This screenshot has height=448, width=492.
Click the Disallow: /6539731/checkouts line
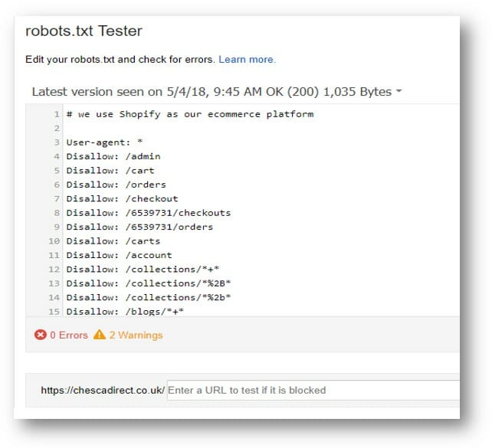[149, 213]
